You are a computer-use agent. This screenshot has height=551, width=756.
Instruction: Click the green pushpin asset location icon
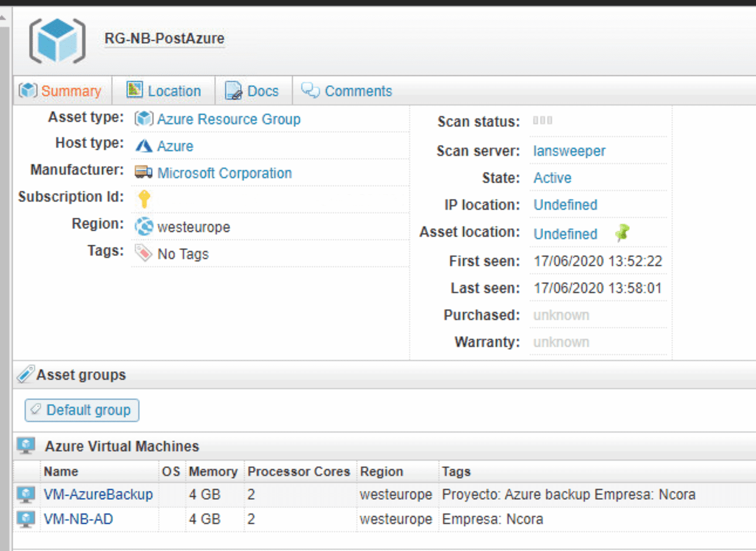[x=622, y=233]
